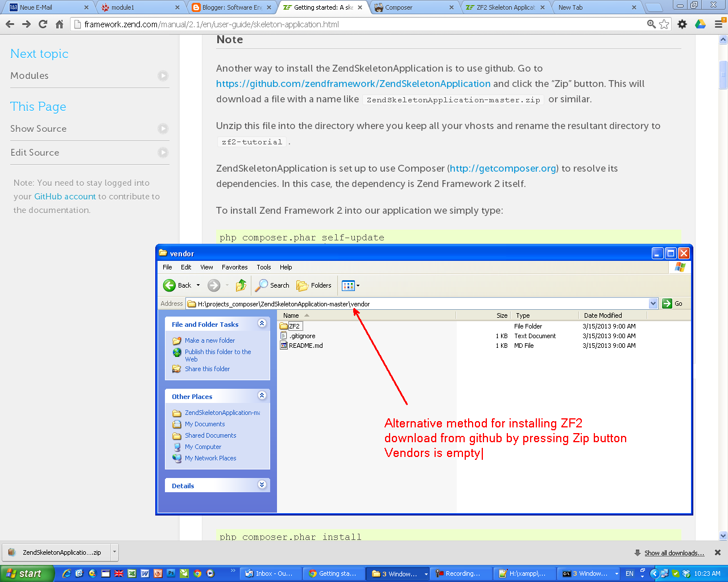Open the Edit menu in the vendor window

click(186, 267)
